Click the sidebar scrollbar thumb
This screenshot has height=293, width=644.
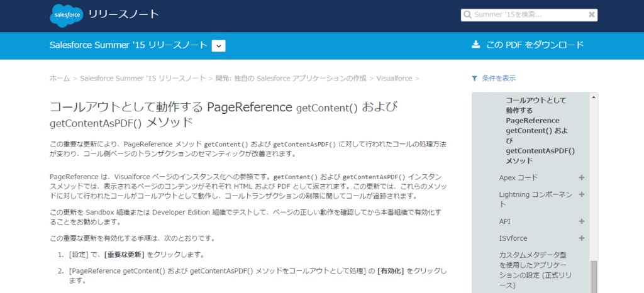[x=594, y=277]
